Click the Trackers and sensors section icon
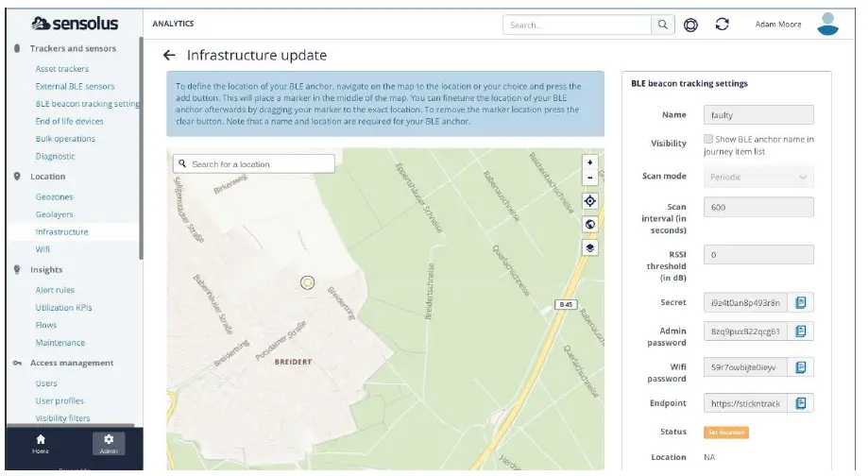 pyautogui.click(x=17, y=49)
